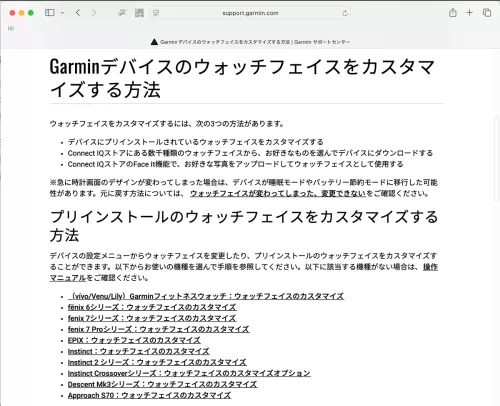Click the first extension icon left of the address bar
Screen dimensions: 500x406
point(122,13)
